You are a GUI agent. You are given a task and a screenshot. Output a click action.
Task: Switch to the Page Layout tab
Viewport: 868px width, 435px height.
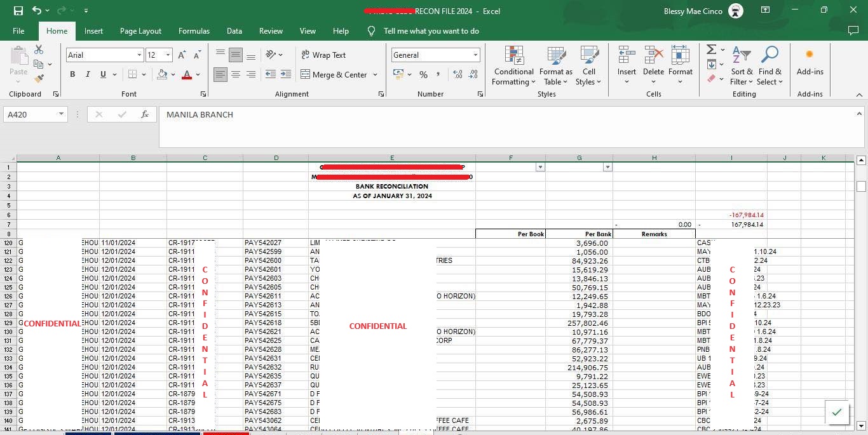pyautogui.click(x=140, y=31)
